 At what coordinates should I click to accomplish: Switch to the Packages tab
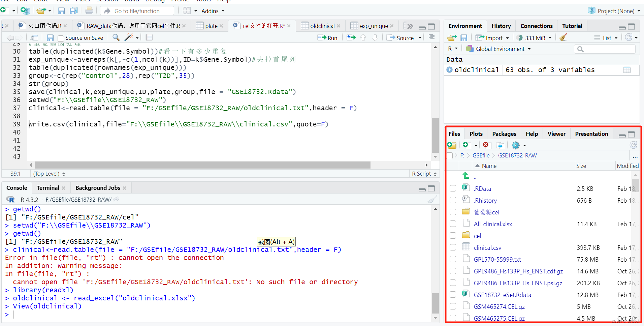pos(504,134)
